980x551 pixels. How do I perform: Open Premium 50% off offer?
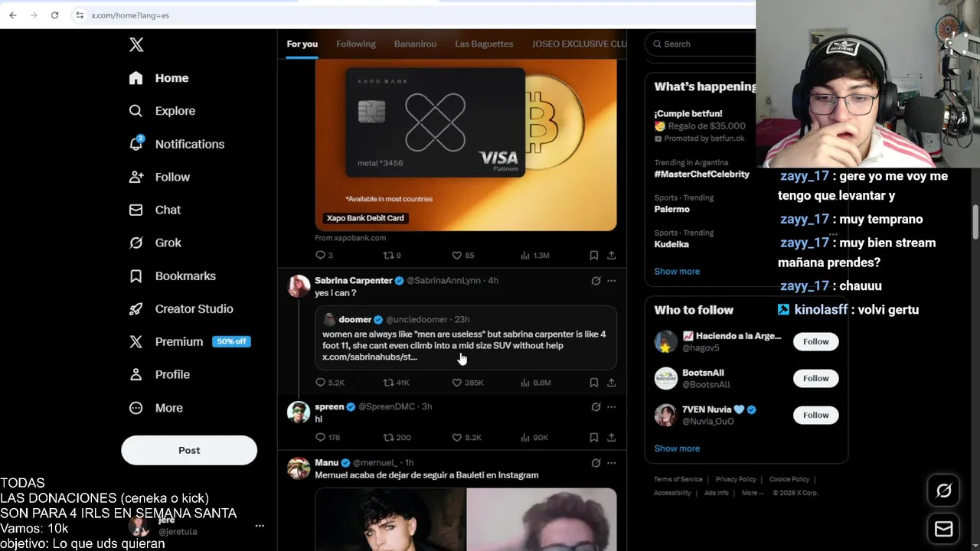pyautogui.click(x=190, y=341)
